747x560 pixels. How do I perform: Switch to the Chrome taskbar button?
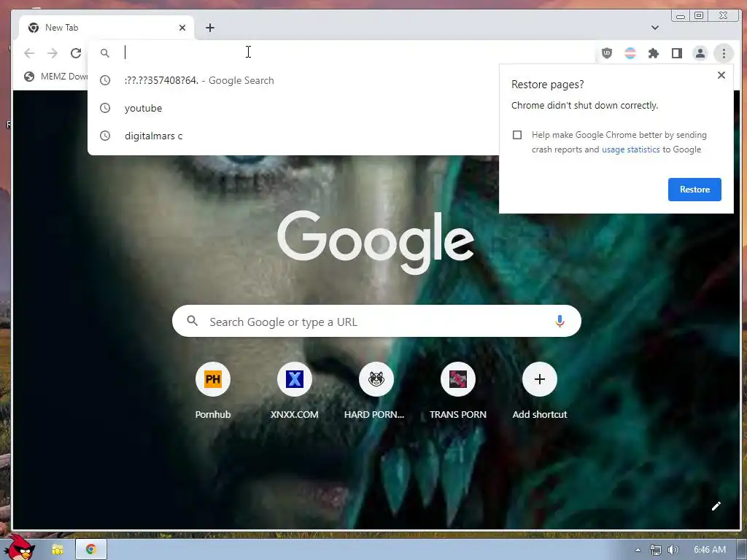(x=91, y=550)
